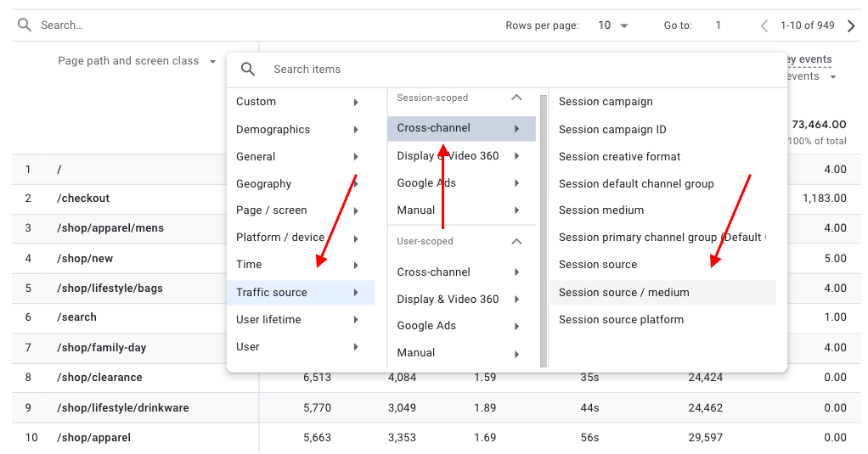The height and width of the screenshot is (454, 868).
Task: Open user-scoped Display & Video 360
Action: coord(459,299)
